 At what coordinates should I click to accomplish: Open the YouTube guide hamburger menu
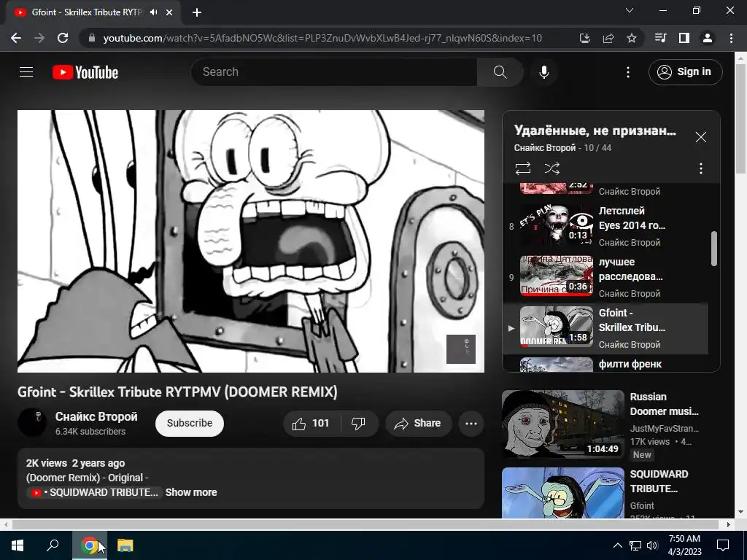pos(26,72)
